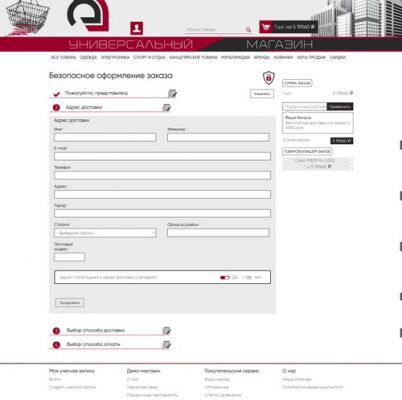The image size is (402, 400).
Task: Click the note icon beside 'Адрес доставки' step
Action: coord(166,108)
